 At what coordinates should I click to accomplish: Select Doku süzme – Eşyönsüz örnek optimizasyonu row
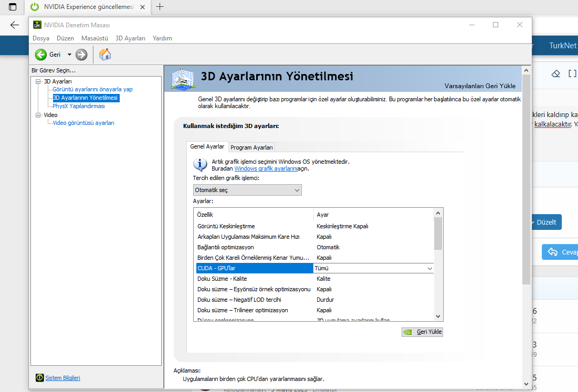pos(314,289)
